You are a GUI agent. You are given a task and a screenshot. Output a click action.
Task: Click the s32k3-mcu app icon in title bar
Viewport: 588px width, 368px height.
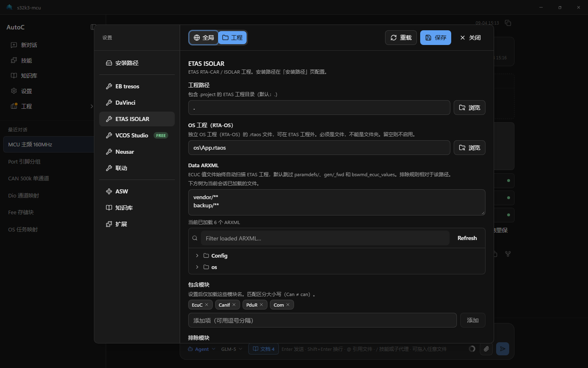pos(9,7)
